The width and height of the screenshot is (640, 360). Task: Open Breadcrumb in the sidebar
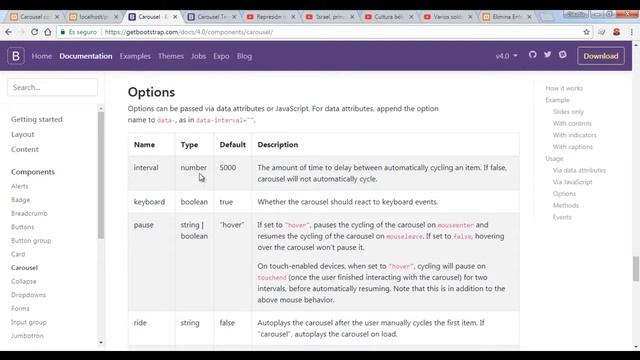click(29, 213)
